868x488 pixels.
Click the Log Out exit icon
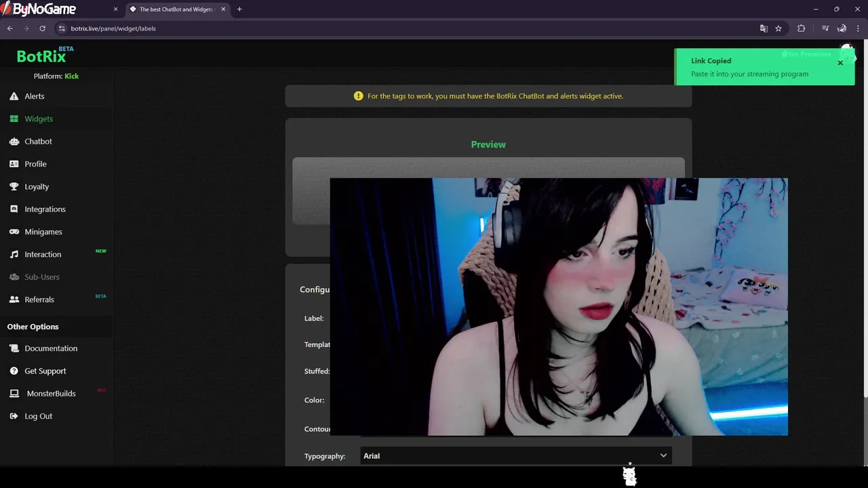[x=14, y=416]
